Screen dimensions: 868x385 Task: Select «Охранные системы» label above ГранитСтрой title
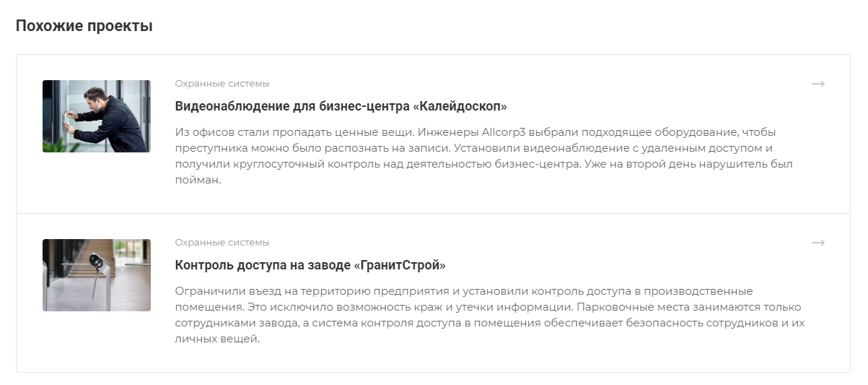coord(222,243)
